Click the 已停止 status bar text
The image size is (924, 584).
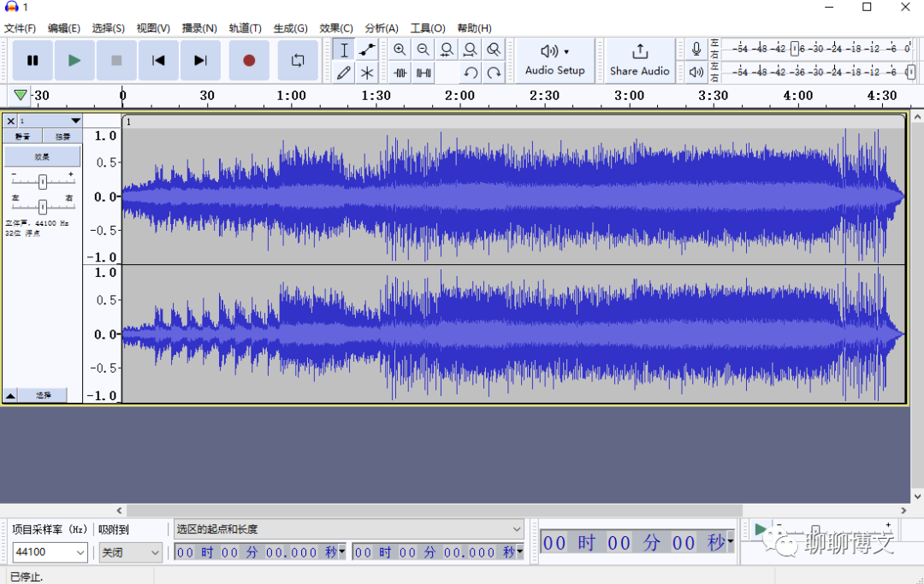tap(27, 577)
